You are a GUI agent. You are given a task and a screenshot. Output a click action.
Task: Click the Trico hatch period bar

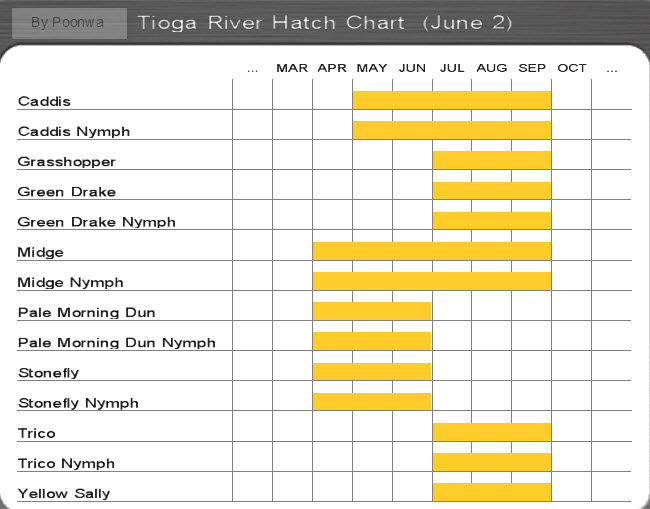point(492,432)
